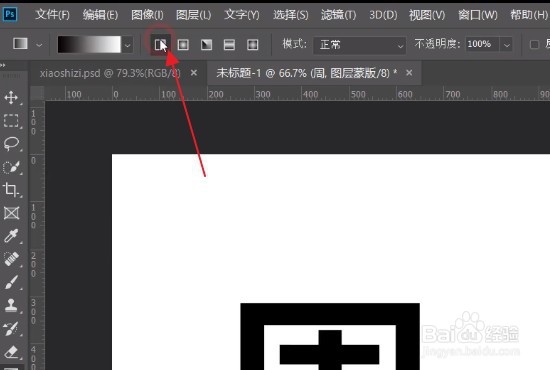Close the 未标题-1 tab

click(409, 73)
